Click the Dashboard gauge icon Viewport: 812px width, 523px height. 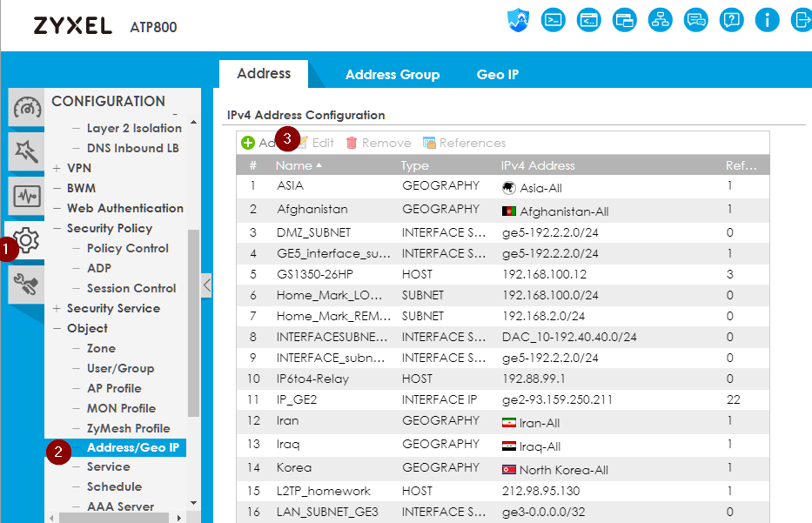click(x=26, y=107)
